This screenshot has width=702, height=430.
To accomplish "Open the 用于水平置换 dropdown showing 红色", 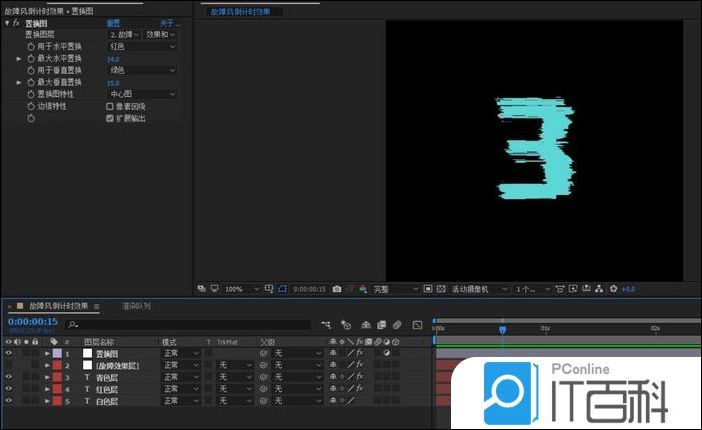I will pyautogui.click(x=142, y=47).
